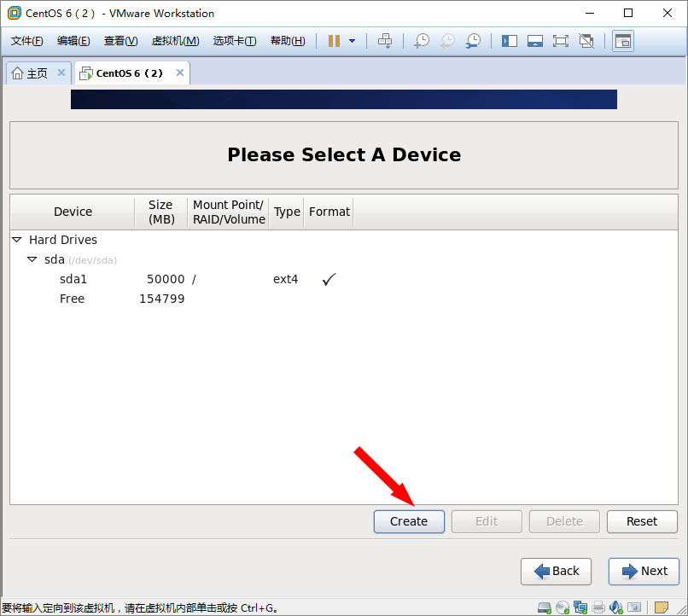Click the send Ctrl+Alt+Del icon
The width and height of the screenshot is (688, 616).
pos(385,41)
